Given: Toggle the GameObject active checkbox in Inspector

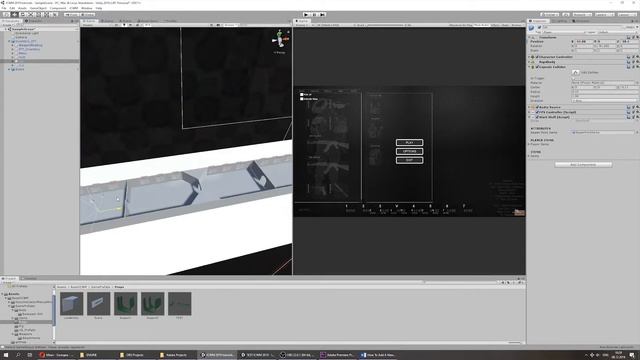Looking at the screenshot, I should pos(540,27).
